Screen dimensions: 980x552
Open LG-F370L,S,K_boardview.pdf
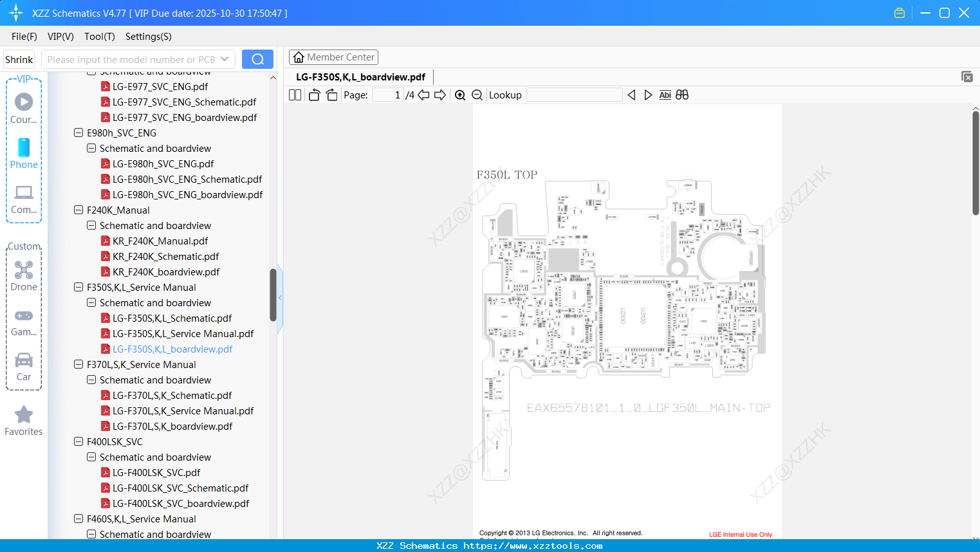pyautogui.click(x=172, y=426)
